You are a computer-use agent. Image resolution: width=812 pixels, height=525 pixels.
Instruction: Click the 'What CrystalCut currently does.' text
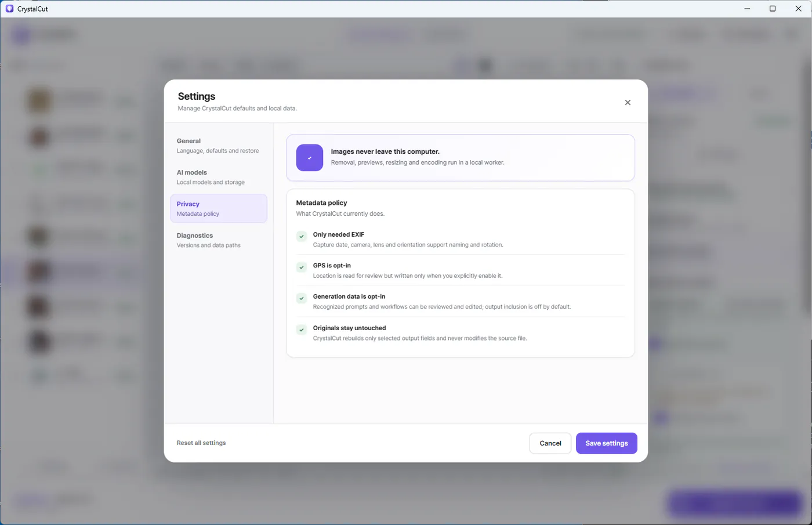[340, 213]
